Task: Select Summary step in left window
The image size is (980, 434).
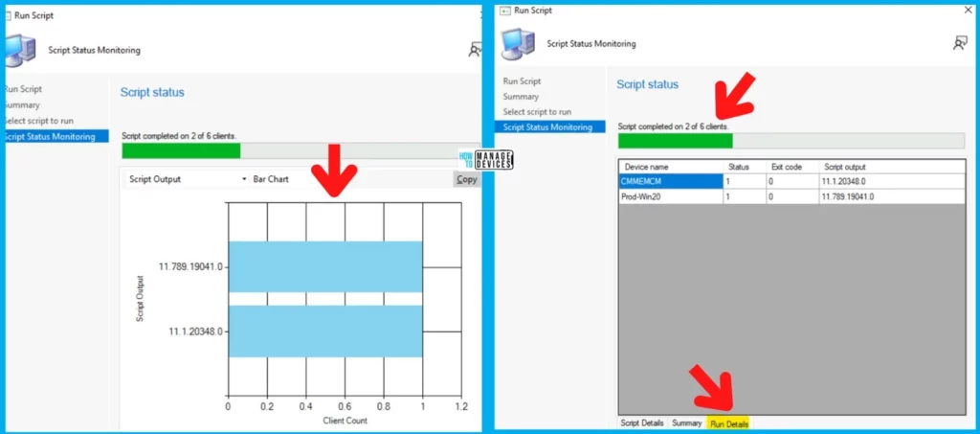Action: (x=22, y=105)
